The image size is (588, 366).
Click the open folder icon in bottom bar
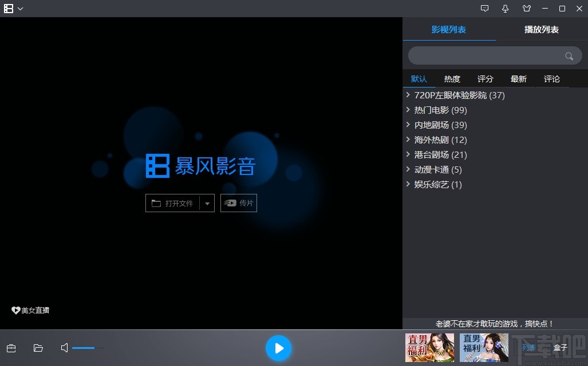(38, 348)
